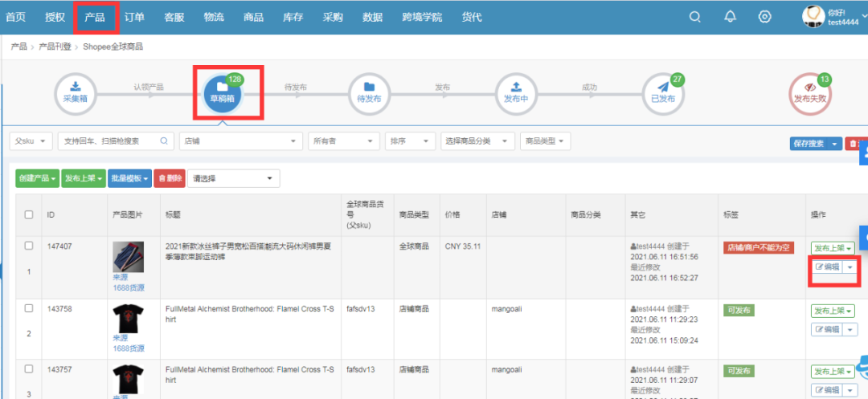Check the box for product 143758
Viewport: 868px width, 399px height.
[x=29, y=308]
